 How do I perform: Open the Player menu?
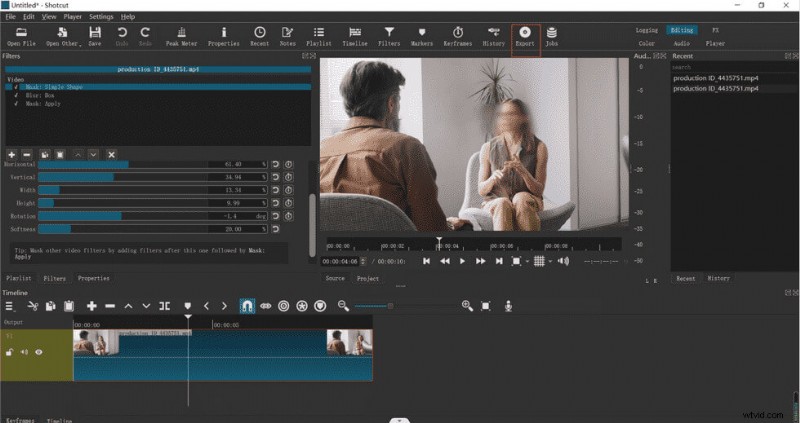pos(72,17)
